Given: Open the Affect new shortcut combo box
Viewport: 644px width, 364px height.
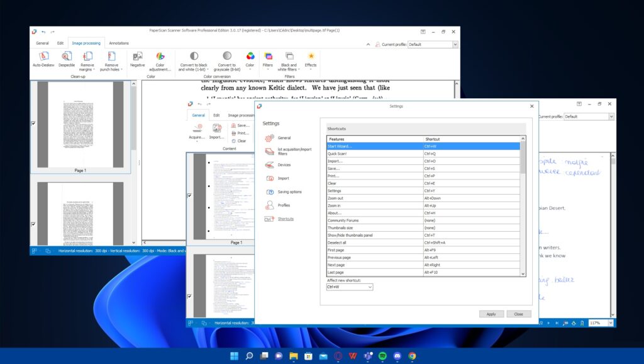Looking at the screenshot, I should [x=350, y=287].
